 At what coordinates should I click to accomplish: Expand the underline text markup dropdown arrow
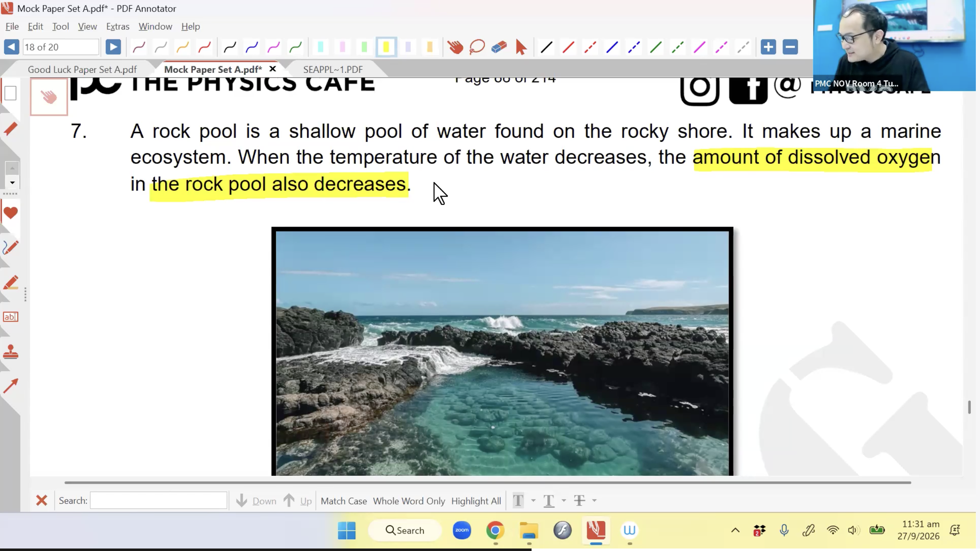pos(563,501)
